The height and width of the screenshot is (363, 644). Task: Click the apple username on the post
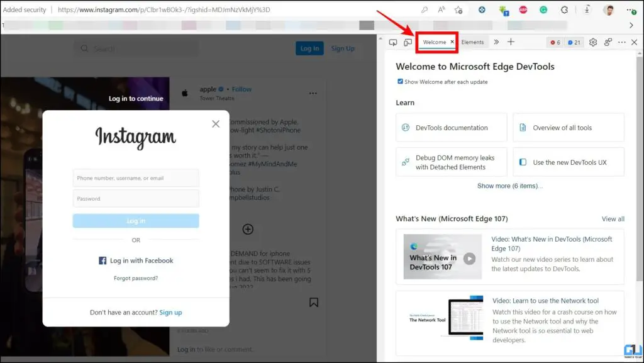pos(208,89)
